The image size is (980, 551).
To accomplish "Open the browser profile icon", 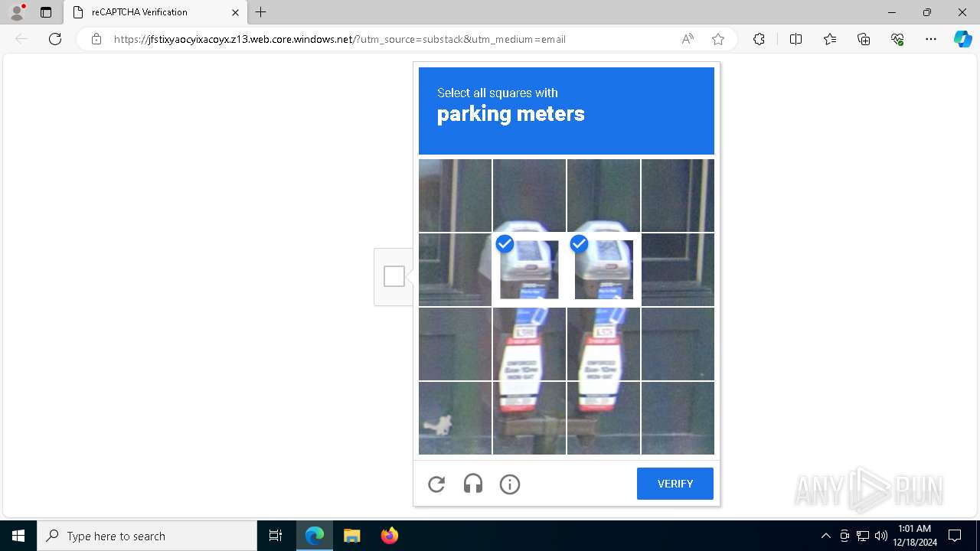I will click(17, 12).
